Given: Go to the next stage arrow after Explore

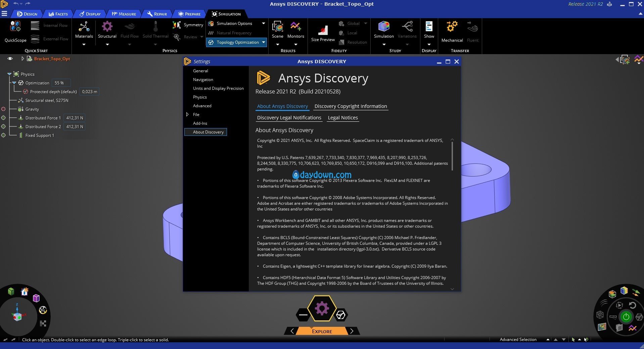Looking at the screenshot, I should click(x=352, y=331).
